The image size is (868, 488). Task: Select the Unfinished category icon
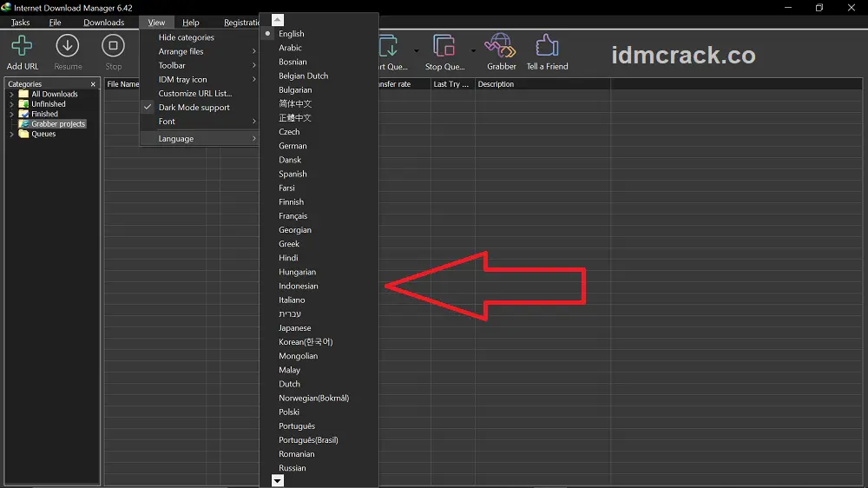23,104
